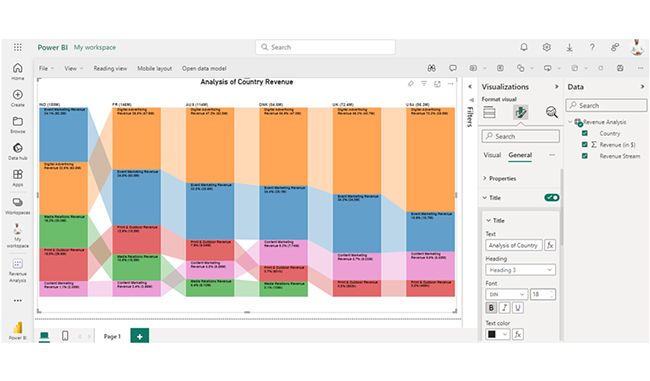Click the feedback icon beside help

[615, 47]
